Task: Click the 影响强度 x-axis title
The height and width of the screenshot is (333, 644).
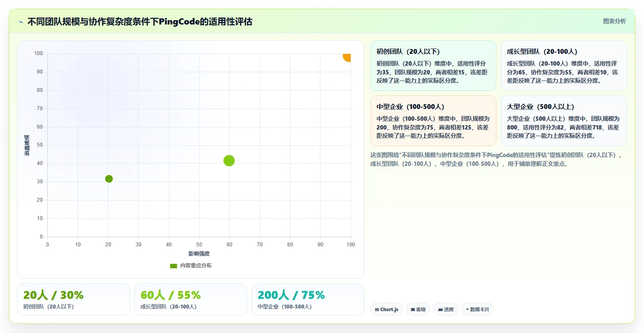Action: click(x=199, y=254)
